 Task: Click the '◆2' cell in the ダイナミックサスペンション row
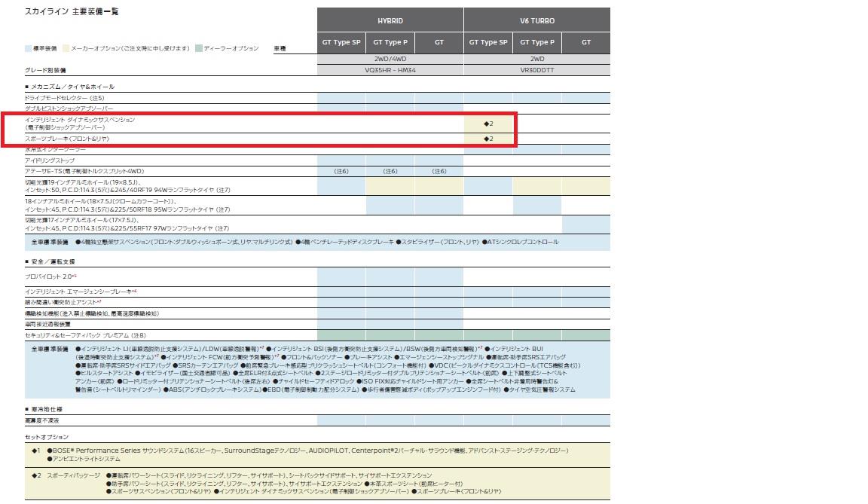488,124
